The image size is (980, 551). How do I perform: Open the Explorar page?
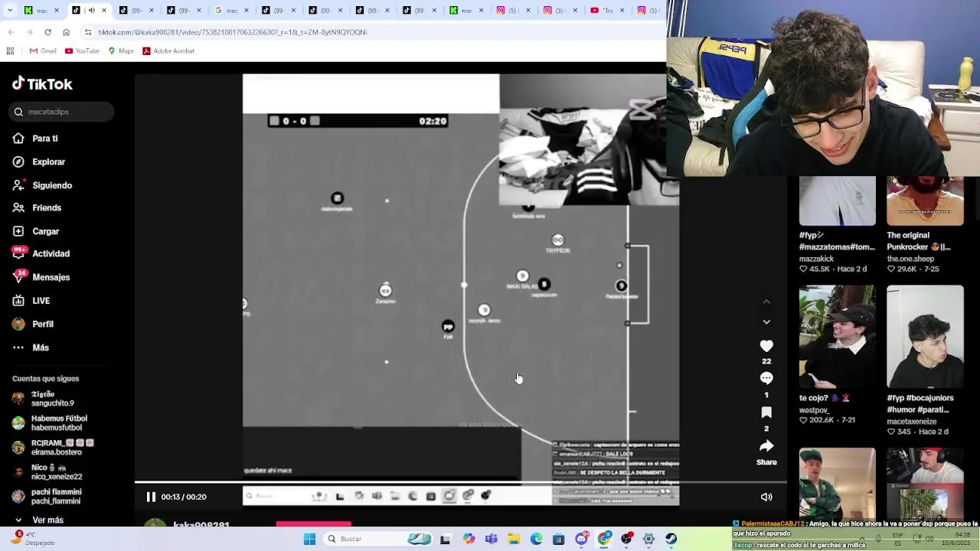click(x=38, y=162)
